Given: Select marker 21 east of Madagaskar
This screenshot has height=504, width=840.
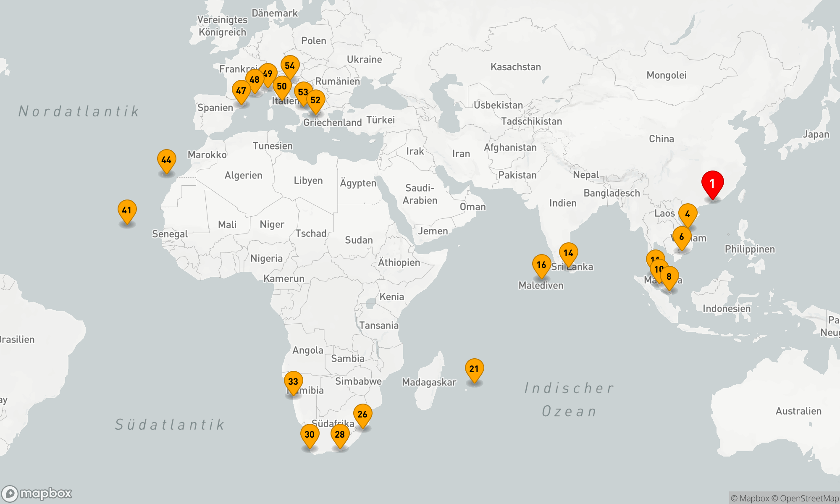Looking at the screenshot, I should click(x=474, y=369).
